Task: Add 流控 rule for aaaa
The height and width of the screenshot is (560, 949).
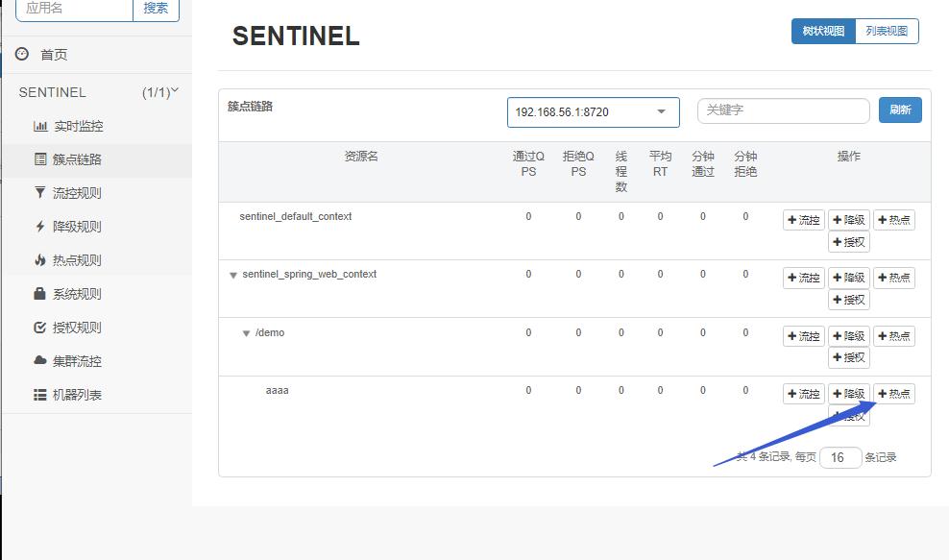Action: pos(804,394)
